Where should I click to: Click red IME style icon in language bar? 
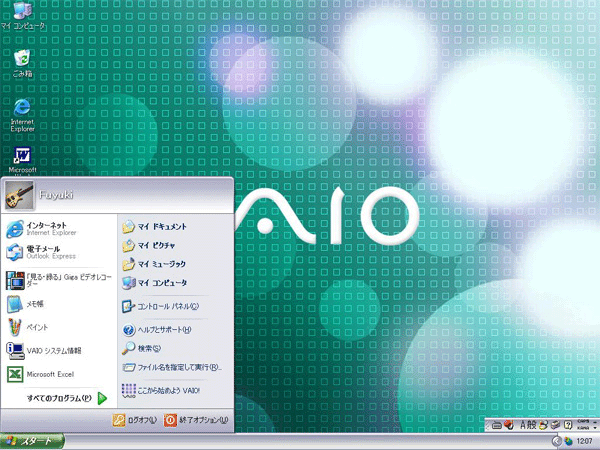[509, 425]
